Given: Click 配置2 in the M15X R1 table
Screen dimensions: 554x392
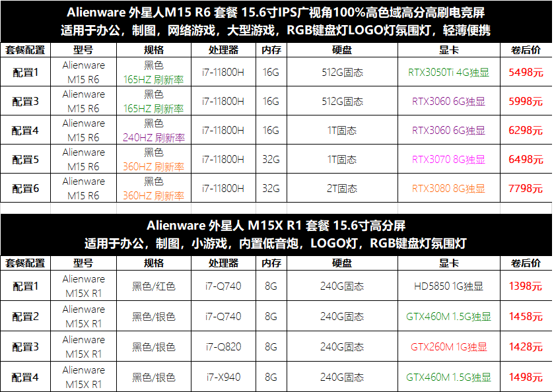Looking at the screenshot, I should [x=25, y=316].
